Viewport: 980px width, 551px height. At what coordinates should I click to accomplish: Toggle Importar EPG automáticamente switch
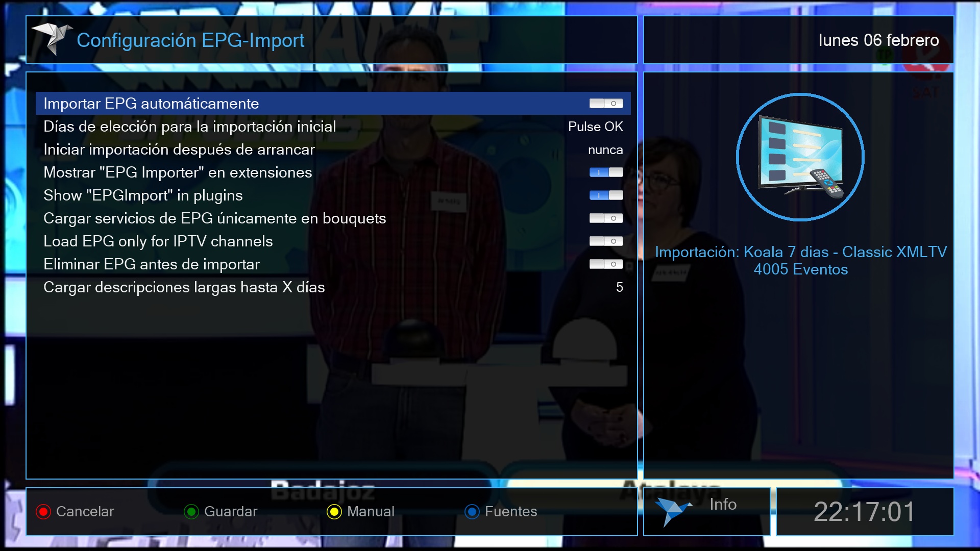tap(606, 104)
